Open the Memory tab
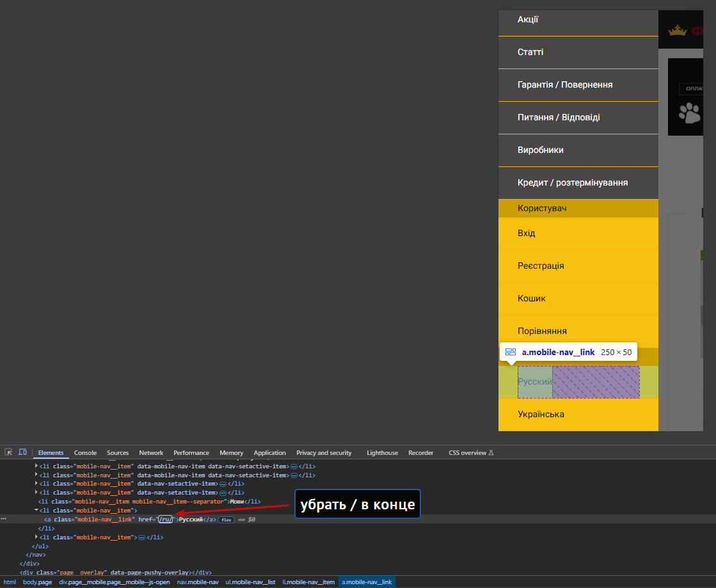Image resolution: width=716 pixels, height=588 pixels. coord(232,453)
